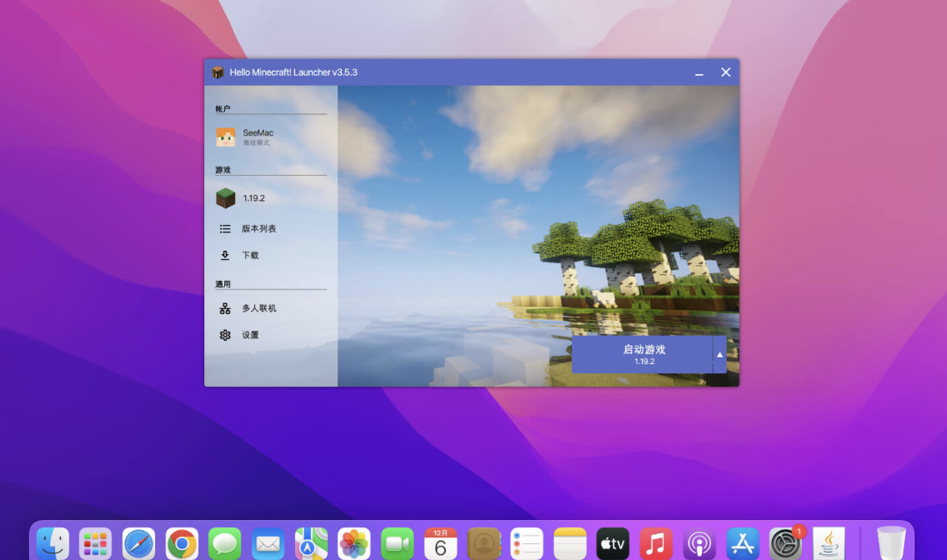947x560 pixels.
Task: Close the Hello Minecraft Launcher window
Action: tap(726, 72)
